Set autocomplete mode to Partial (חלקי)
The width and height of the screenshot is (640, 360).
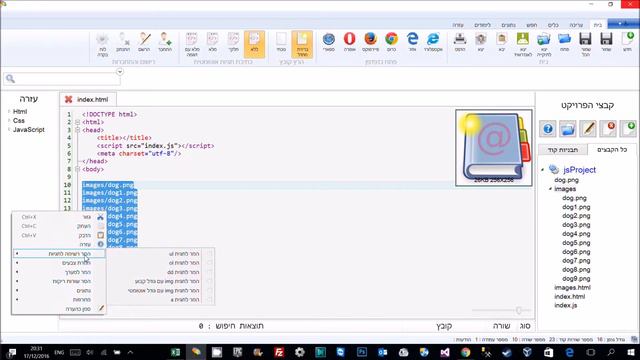tap(233, 42)
